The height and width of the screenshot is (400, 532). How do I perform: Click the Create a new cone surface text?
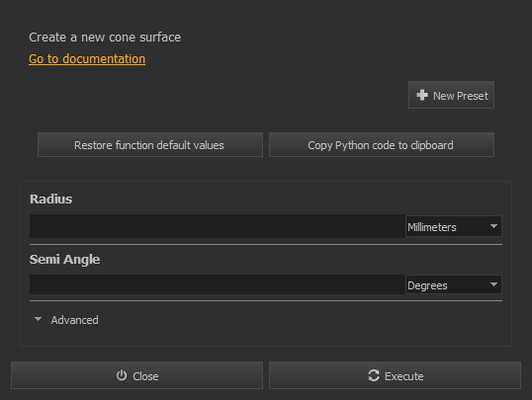[x=105, y=37]
